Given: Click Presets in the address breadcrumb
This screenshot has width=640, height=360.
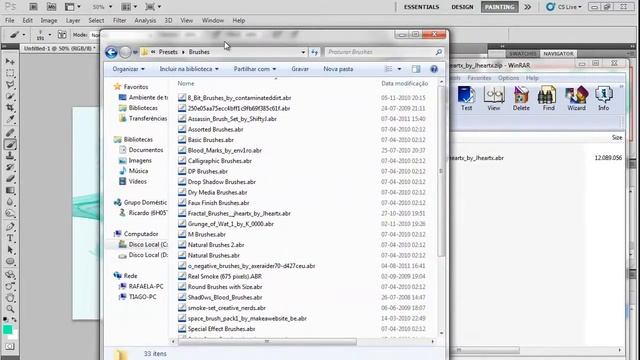Looking at the screenshot, I should (168, 52).
